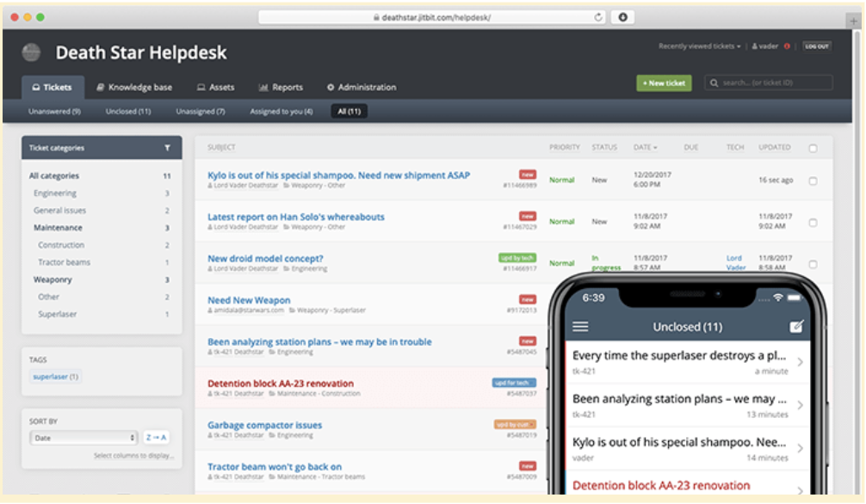This screenshot has height=504, width=866.
Task: Click the red notification badge next to vader
Action: (x=788, y=46)
